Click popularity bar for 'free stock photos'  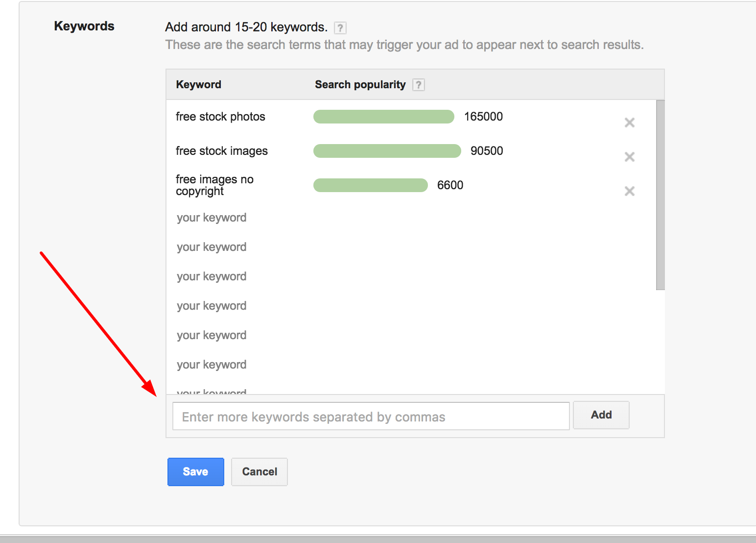pyautogui.click(x=383, y=117)
